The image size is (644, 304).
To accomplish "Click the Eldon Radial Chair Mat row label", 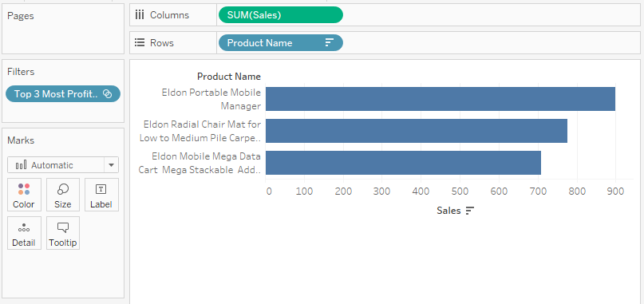I will point(200,131).
